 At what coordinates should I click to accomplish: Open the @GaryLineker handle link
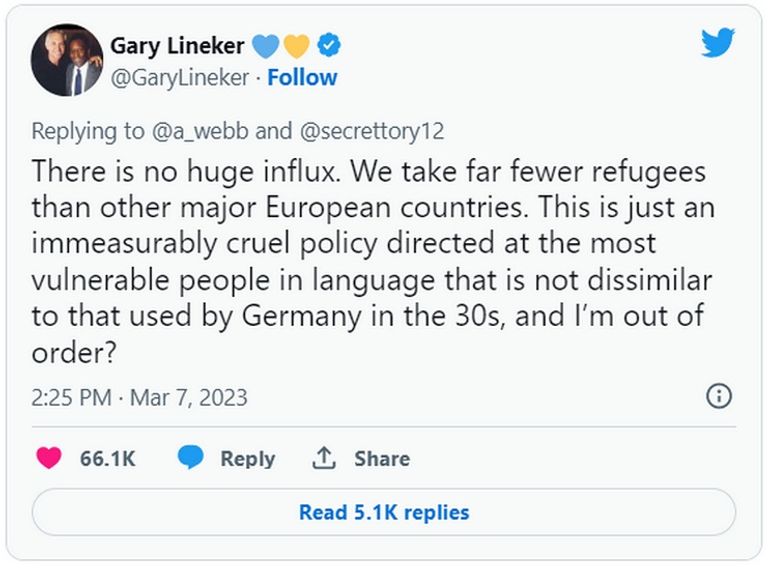tap(180, 77)
